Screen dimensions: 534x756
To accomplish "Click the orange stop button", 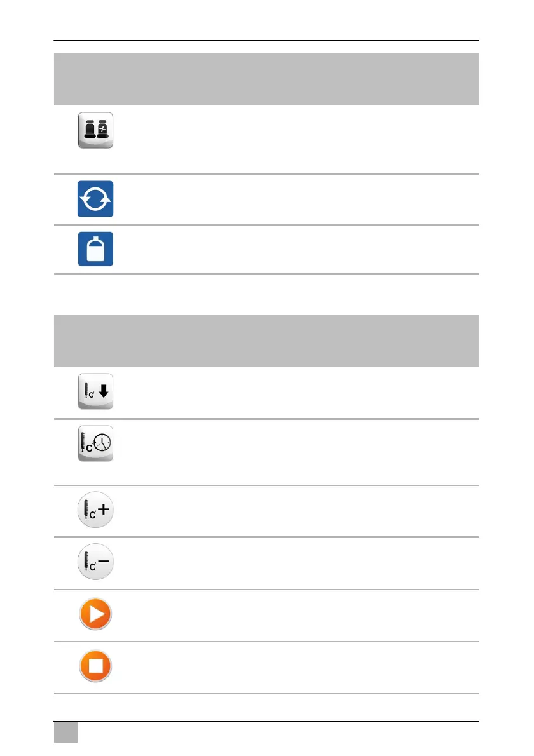I will pyautogui.click(x=95, y=667).
